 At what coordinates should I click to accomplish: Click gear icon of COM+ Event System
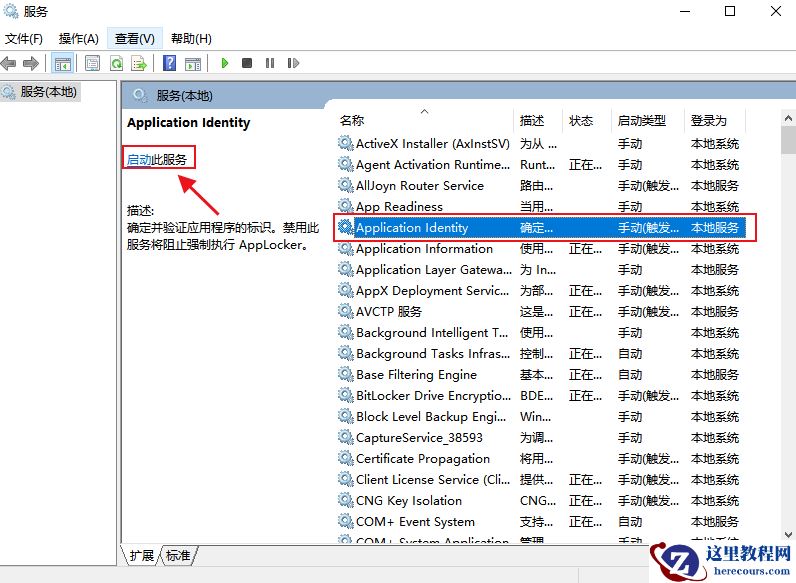[x=346, y=521]
